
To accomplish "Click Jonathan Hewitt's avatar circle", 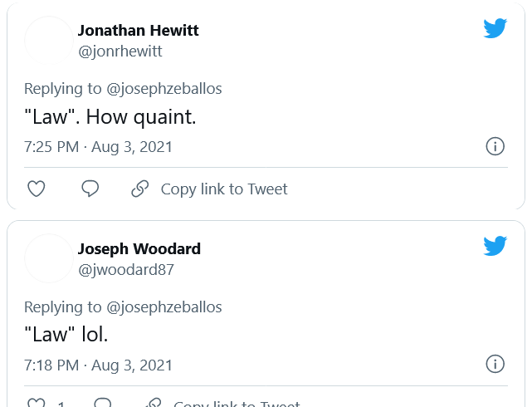I will click(49, 40).
